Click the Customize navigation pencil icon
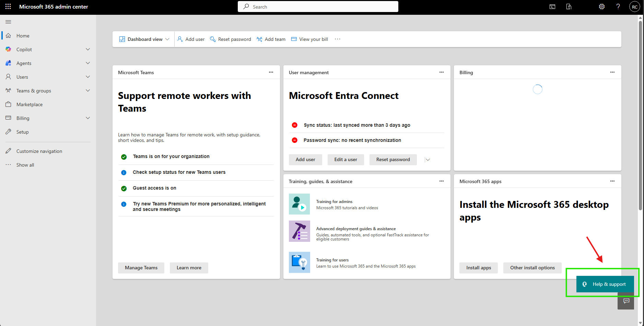 pyautogui.click(x=9, y=151)
